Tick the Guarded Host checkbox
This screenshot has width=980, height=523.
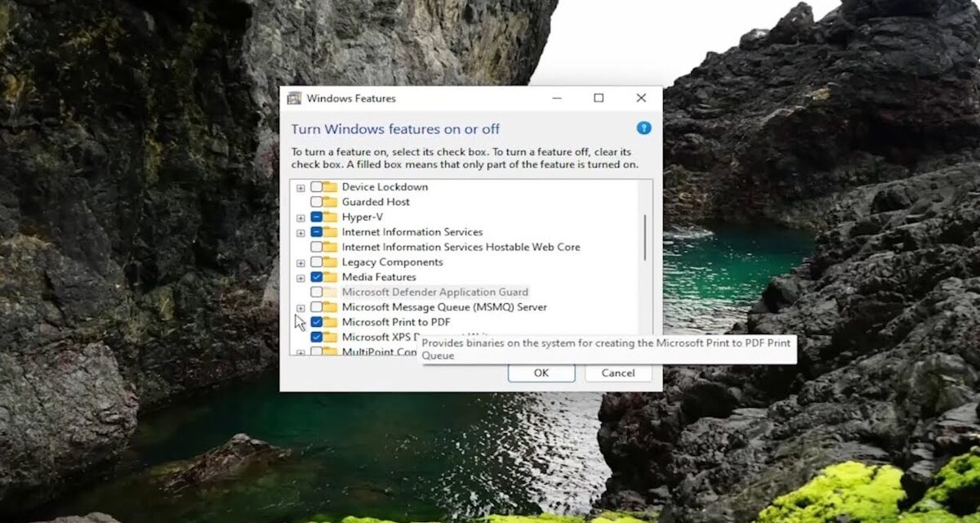click(316, 202)
